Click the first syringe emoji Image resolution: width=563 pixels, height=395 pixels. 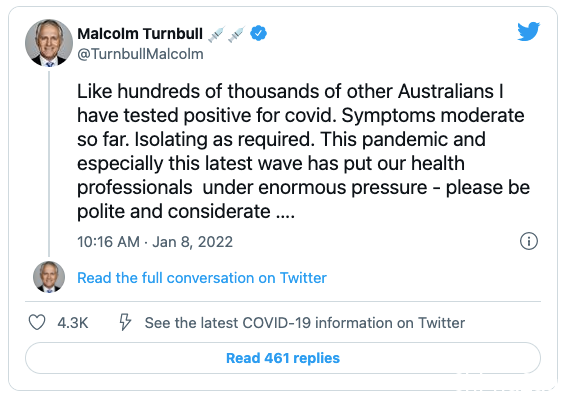click(x=217, y=34)
